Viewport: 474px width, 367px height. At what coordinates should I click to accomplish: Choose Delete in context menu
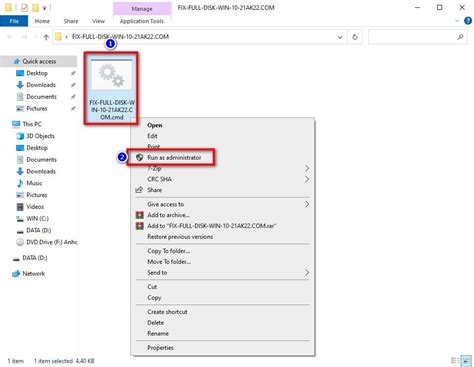(155, 323)
